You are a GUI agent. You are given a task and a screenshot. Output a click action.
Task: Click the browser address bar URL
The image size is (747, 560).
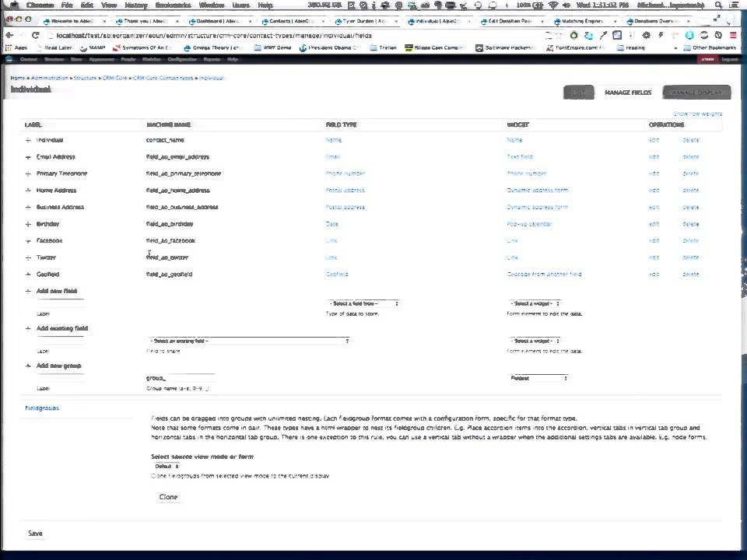[x=215, y=35]
